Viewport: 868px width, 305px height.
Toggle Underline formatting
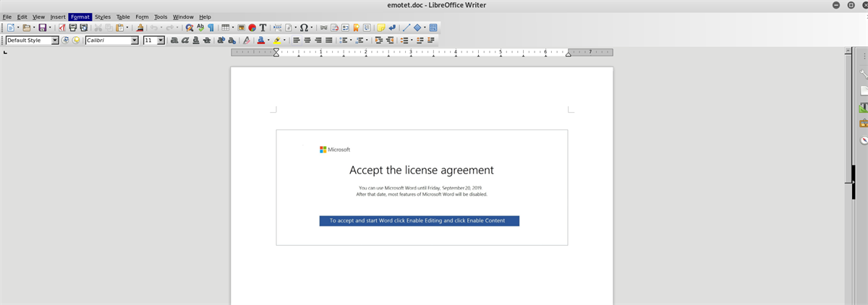(x=195, y=40)
